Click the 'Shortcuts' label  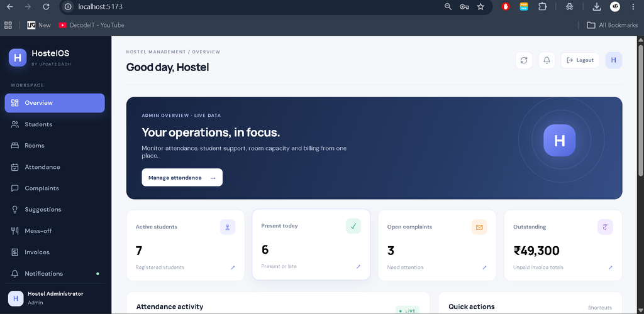[599, 308]
